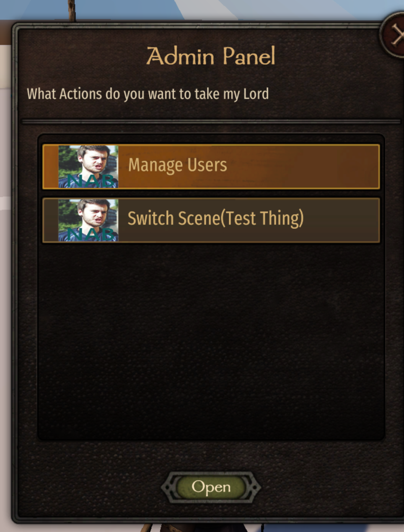Click the NAB text on Switch Scene image
The width and height of the screenshot is (404, 532).
[x=91, y=234]
